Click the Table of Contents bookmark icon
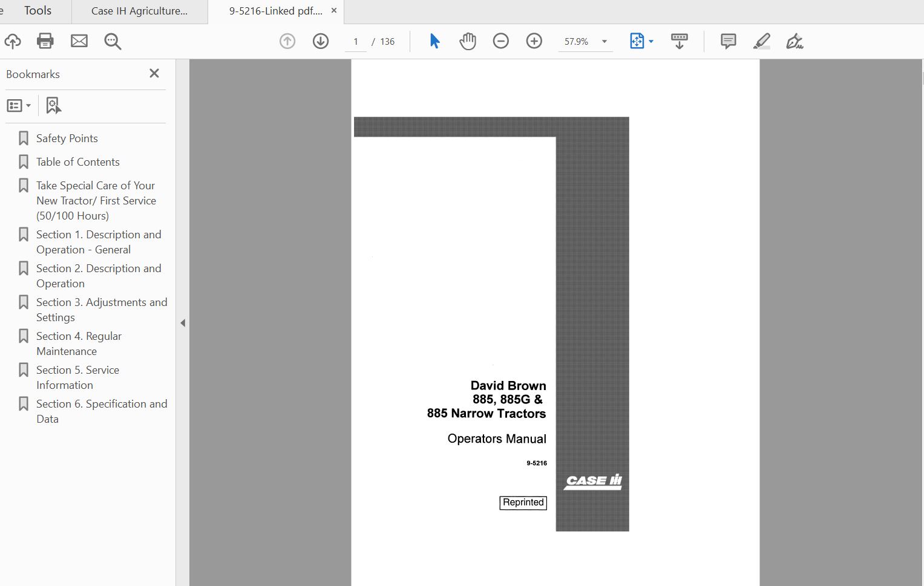 click(24, 162)
